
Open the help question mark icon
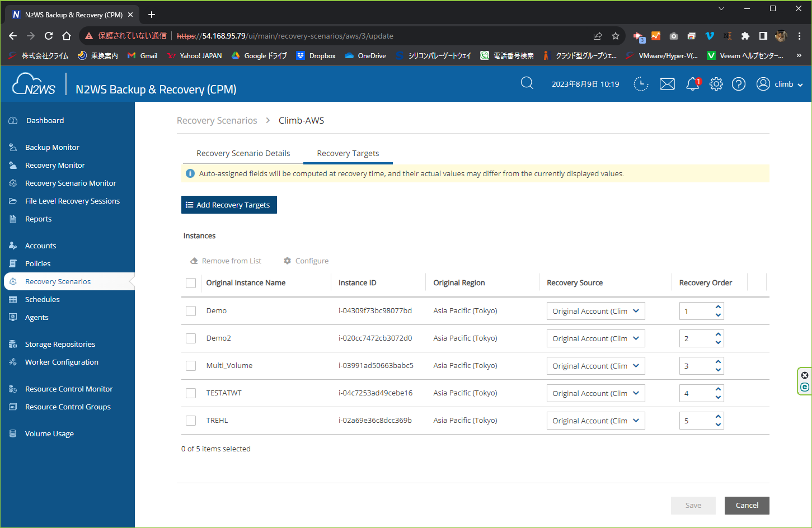(x=739, y=84)
